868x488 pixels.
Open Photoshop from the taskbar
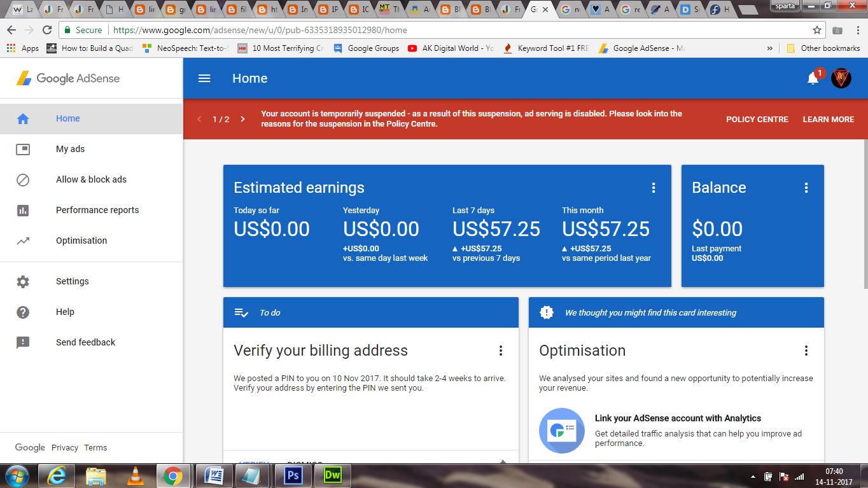pos(294,475)
